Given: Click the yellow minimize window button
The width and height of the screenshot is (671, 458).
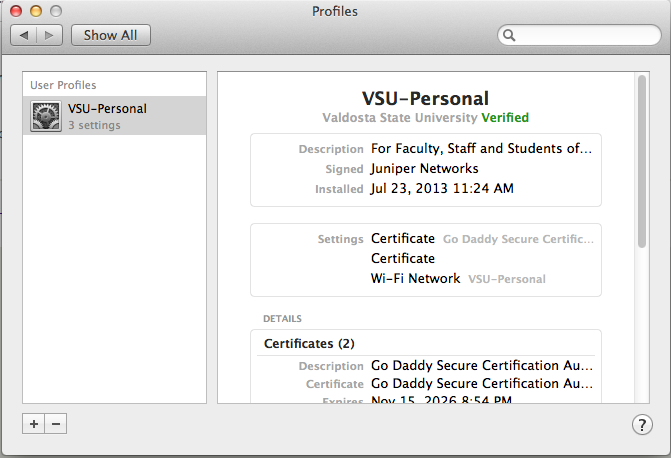Looking at the screenshot, I should (x=36, y=11).
